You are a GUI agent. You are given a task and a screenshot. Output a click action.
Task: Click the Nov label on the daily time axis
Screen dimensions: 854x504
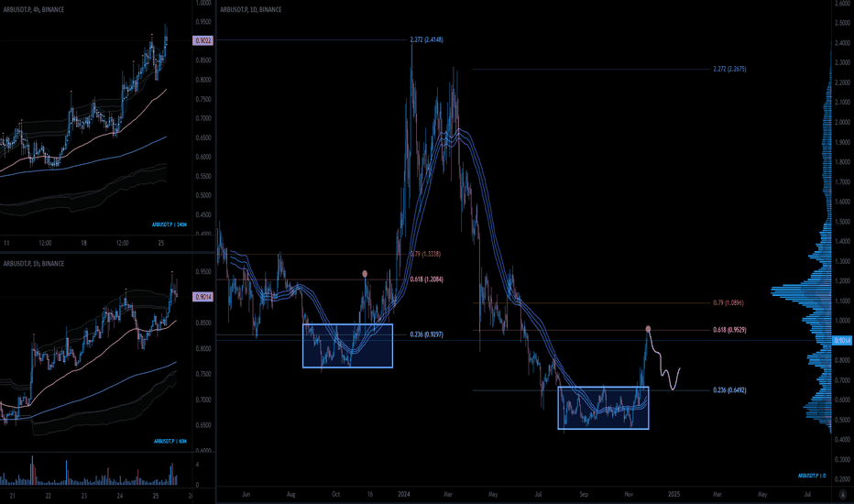[x=629, y=494]
